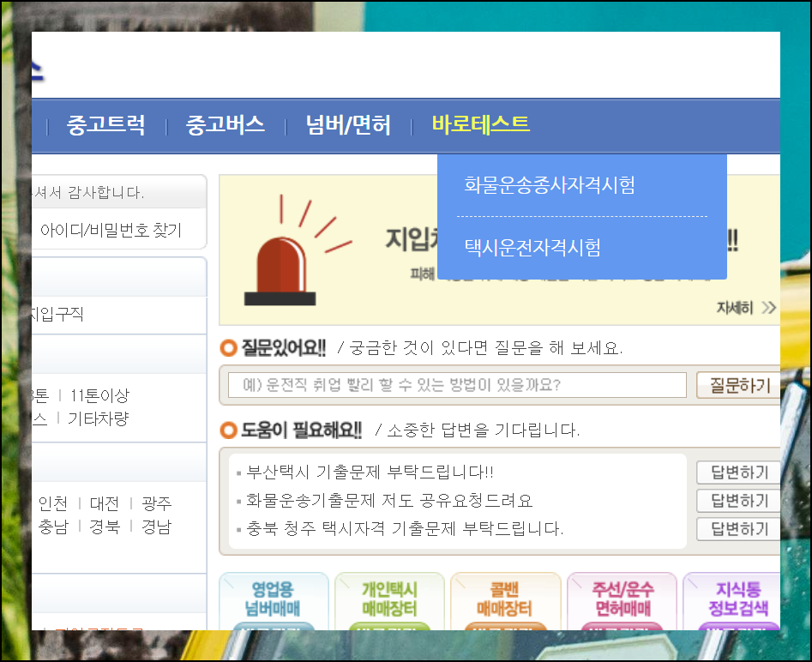Click 답변하기 for 부산택시 question
The image size is (812, 662).
click(739, 472)
